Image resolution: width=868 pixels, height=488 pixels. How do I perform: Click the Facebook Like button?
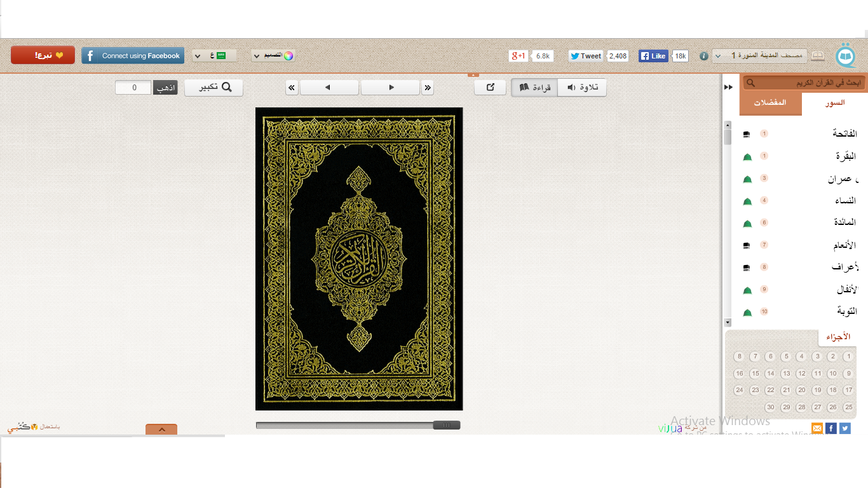tap(653, 56)
